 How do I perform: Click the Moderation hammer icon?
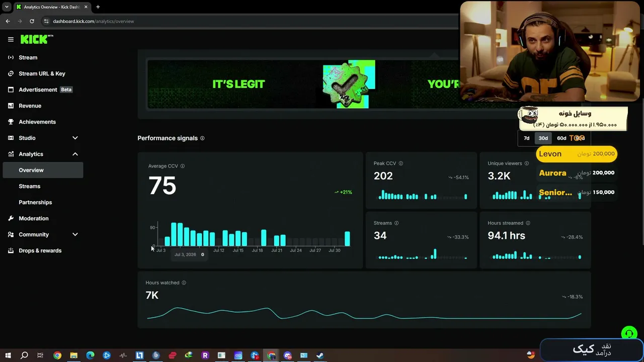(11, 218)
